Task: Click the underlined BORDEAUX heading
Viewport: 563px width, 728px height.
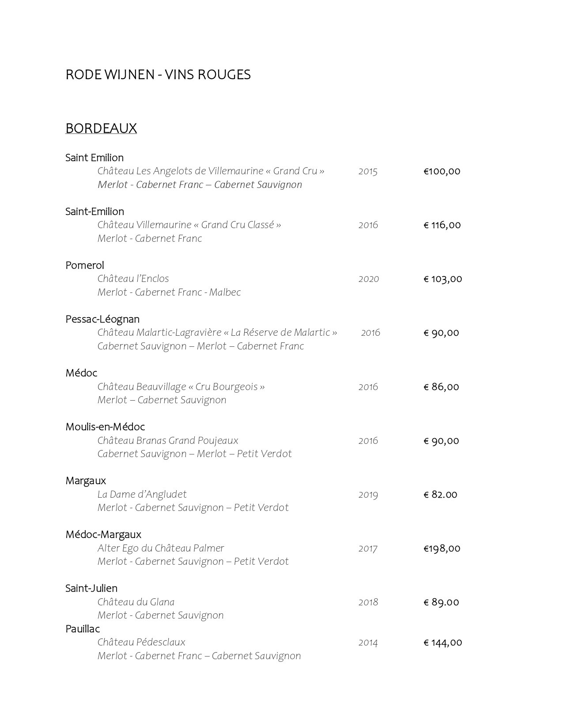Action: [101, 128]
